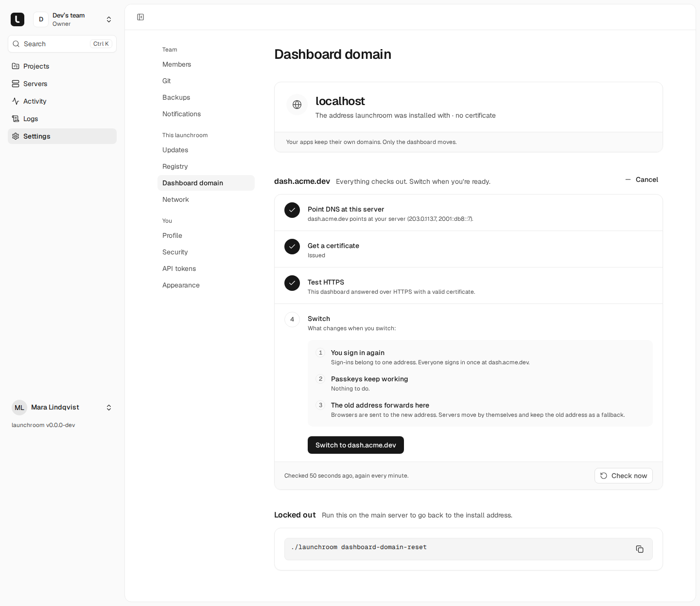Click the "Checked 50 seconds ago" status text

pos(346,476)
